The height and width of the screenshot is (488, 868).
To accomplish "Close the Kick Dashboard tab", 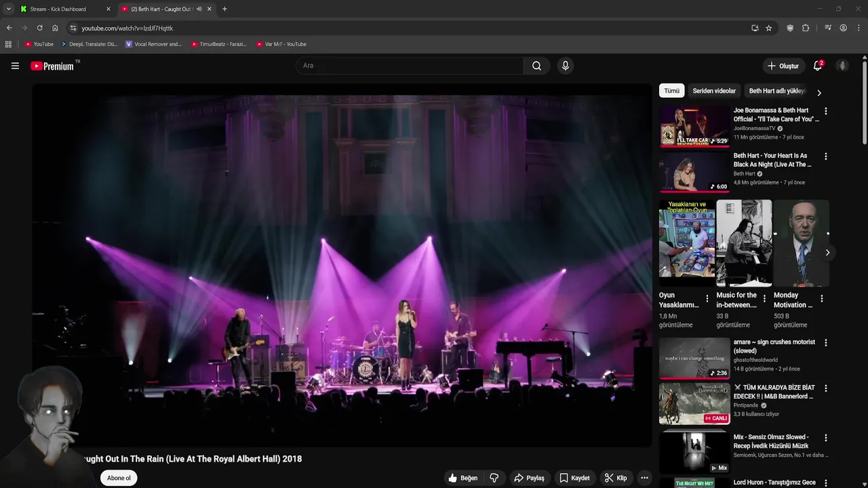I will (108, 9).
